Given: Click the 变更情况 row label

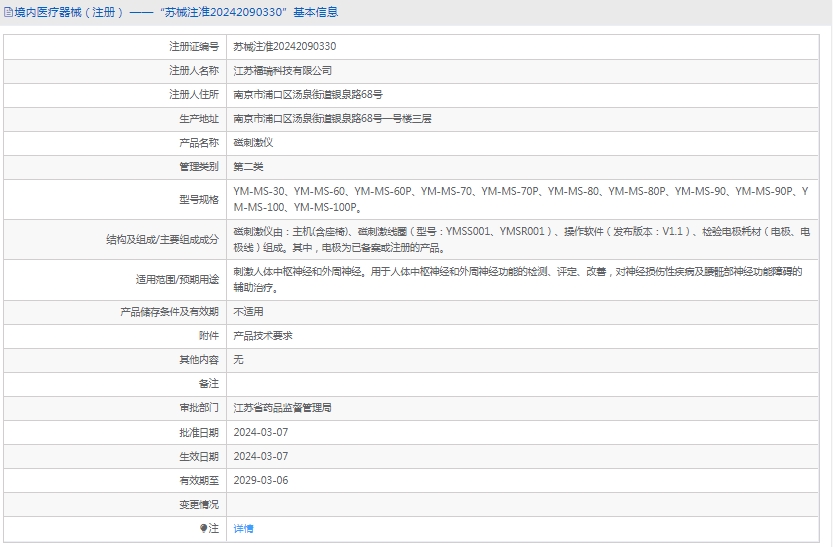Looking at the screenshot, I should (x=199, y=504).
